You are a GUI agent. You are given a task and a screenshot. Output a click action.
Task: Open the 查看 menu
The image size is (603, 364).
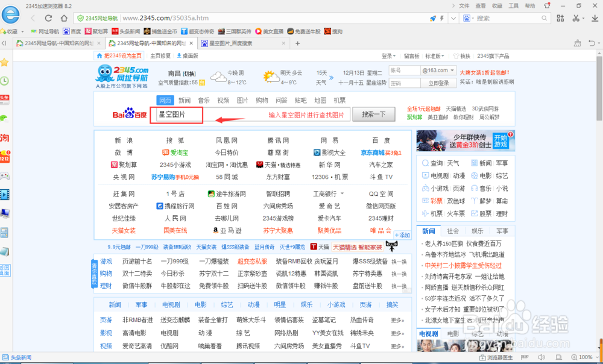(x=481, y=5)
